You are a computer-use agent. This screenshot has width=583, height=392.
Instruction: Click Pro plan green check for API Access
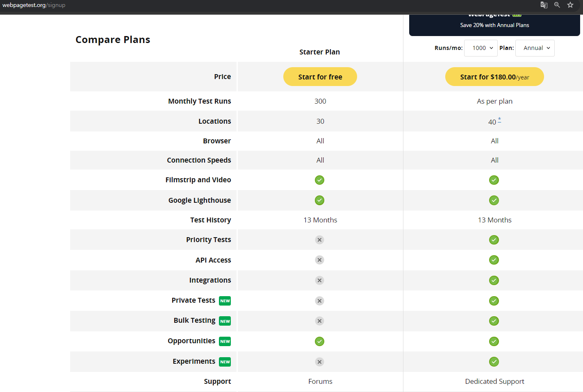494,260
